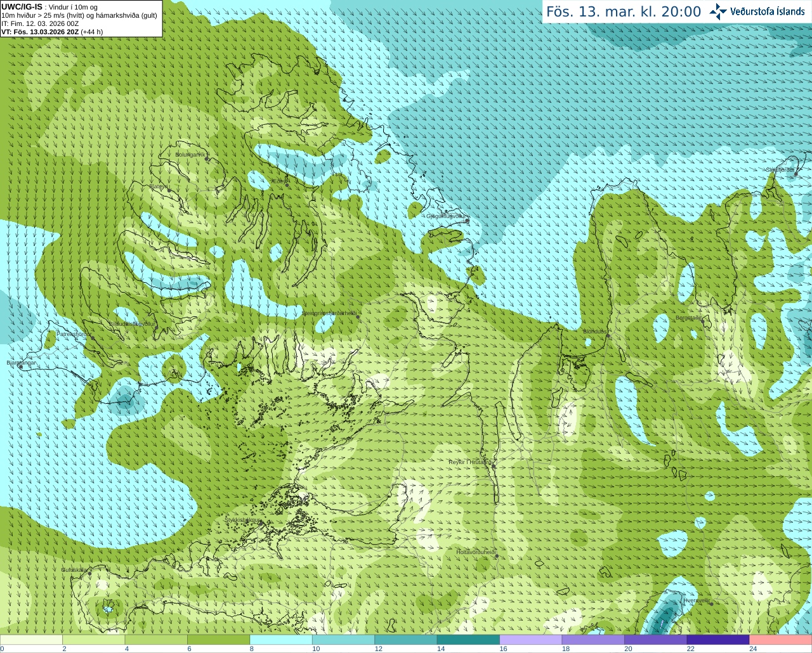The width and height of the screenshot is (812, 653).
Task: Click the 16–18 m/s light lavender legend swatch
Action: (531, 640)
